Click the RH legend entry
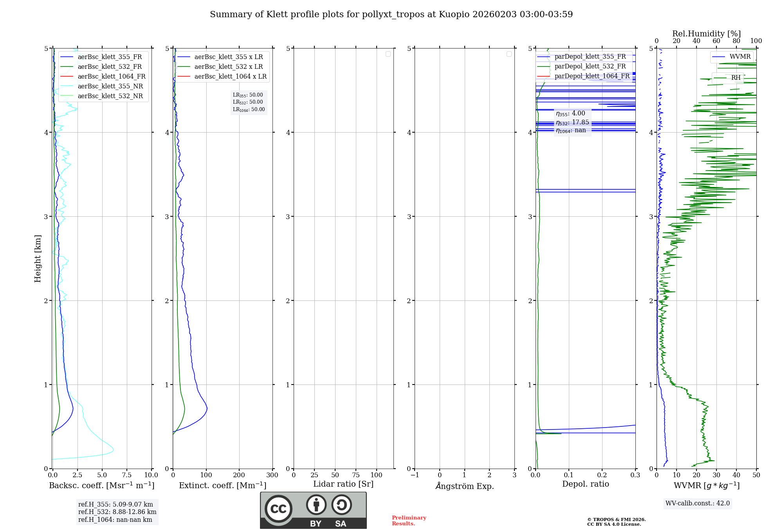783x532 pixels. (735, 78)
